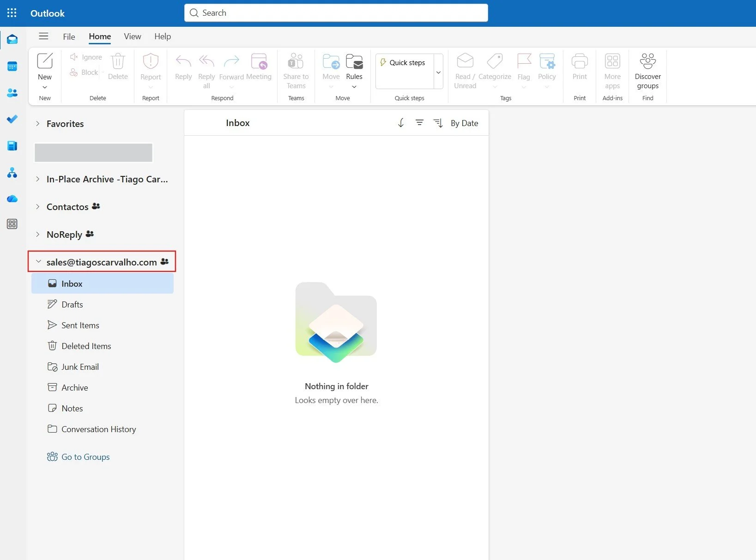
Task: Open the People app from left sidebar
Action: pos(12,93)
